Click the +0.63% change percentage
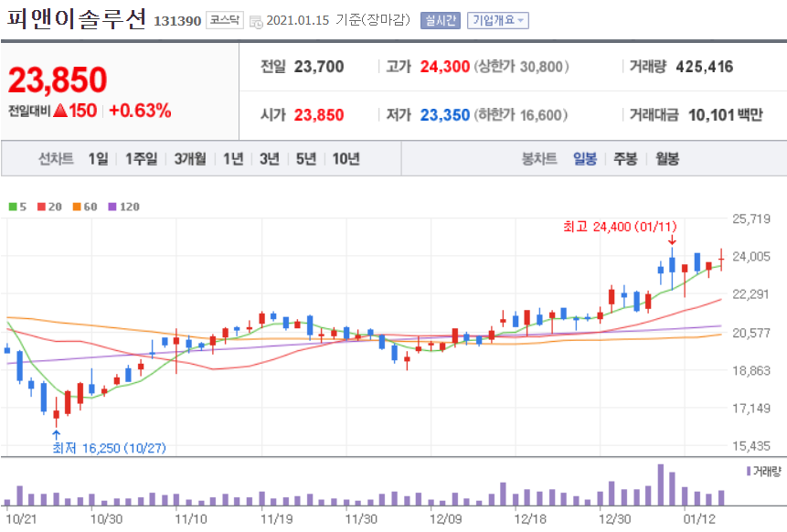This screenshot has width=787, height=532. (140, 111)
